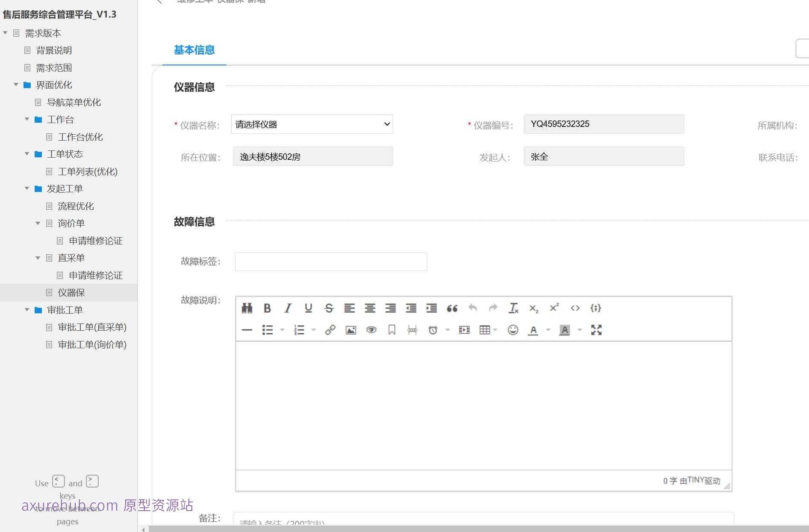Apply italic formatting in the editor
This screenshot has width=809, height=532.
(288, 308)
